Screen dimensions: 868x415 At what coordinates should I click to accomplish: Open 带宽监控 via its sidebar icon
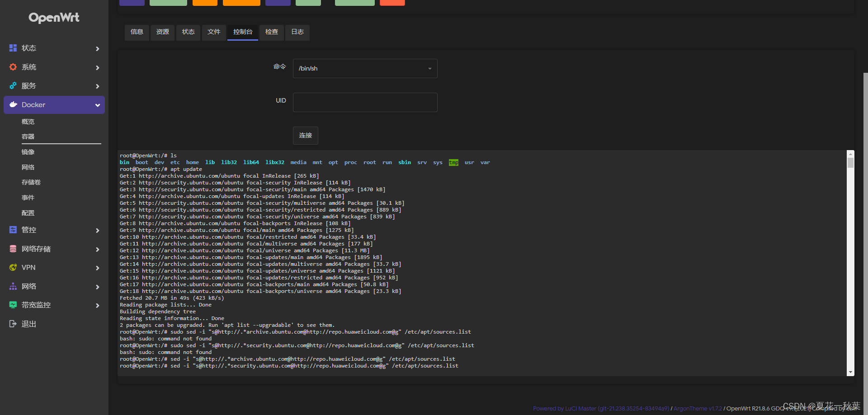13,305
